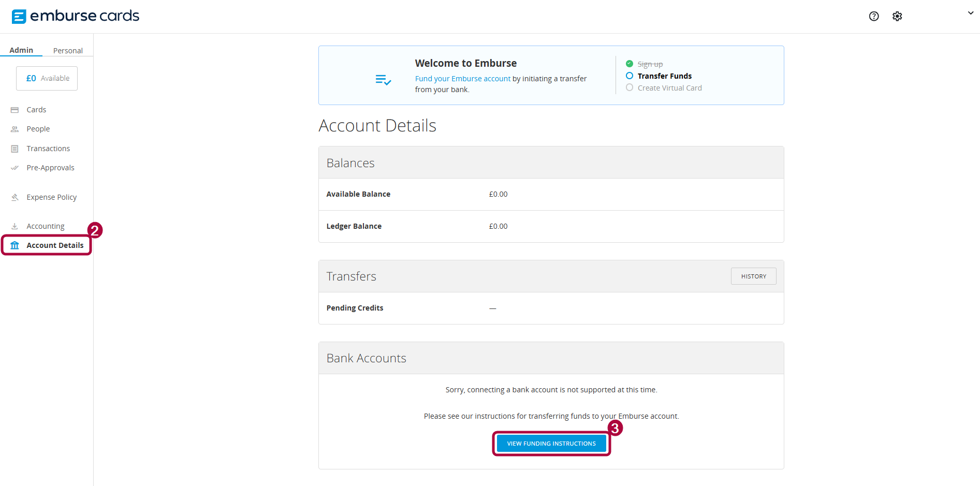Image resolution: width=980 pixels, height=486 pixels.
Task: Click the Pending Credits dash value
Action: pyautogui.click(x=493, y=308)
